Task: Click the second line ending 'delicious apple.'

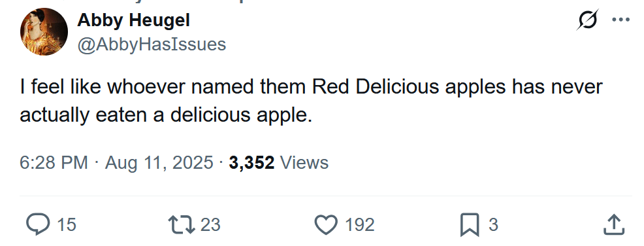Action: click(x=167, y=116)
